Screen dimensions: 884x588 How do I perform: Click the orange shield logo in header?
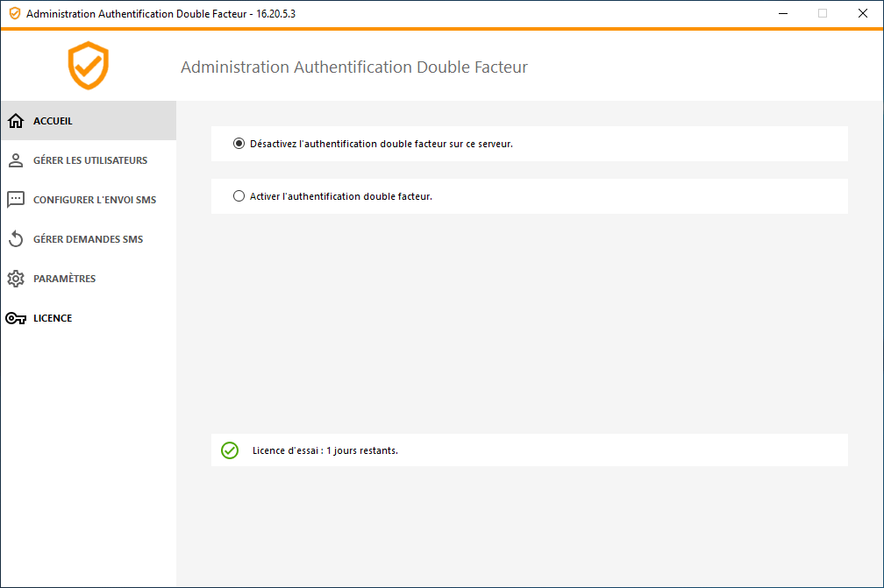pos(89,66)
